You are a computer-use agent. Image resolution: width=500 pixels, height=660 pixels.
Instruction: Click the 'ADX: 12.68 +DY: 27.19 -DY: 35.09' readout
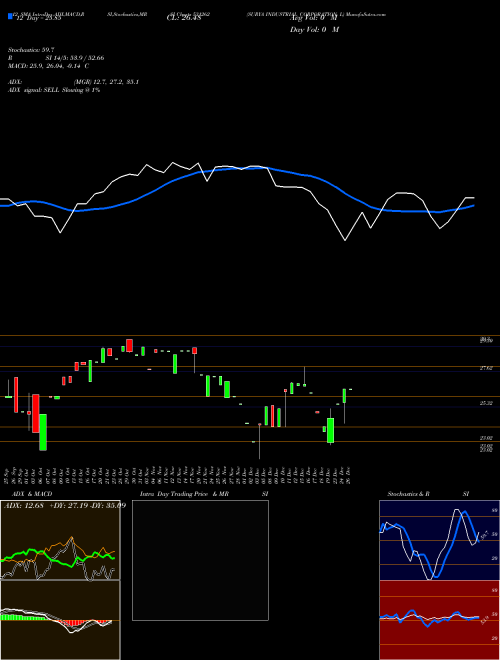[64, 505]
